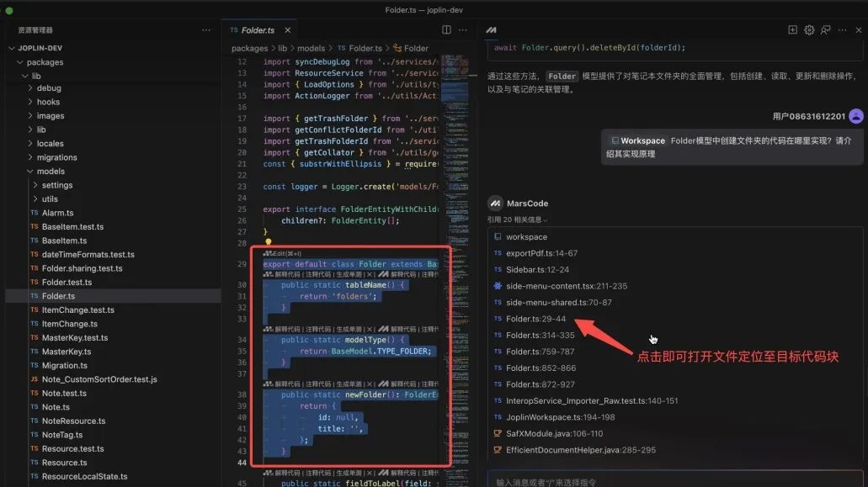Screen dimensions: 868x487
Task: Open MarsCode panel more options
Action: (842, 29)
